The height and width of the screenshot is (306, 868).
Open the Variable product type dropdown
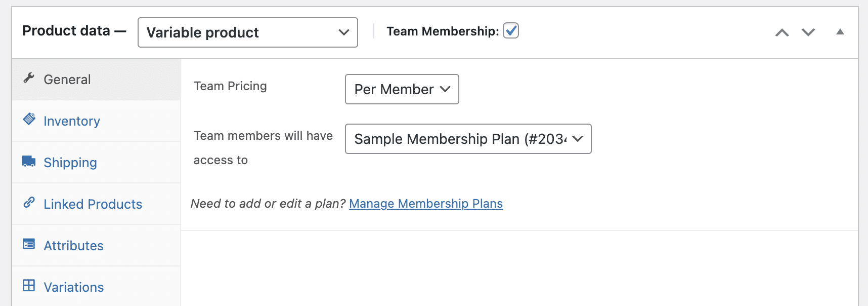pyautogui.click(x=246, y=32)
